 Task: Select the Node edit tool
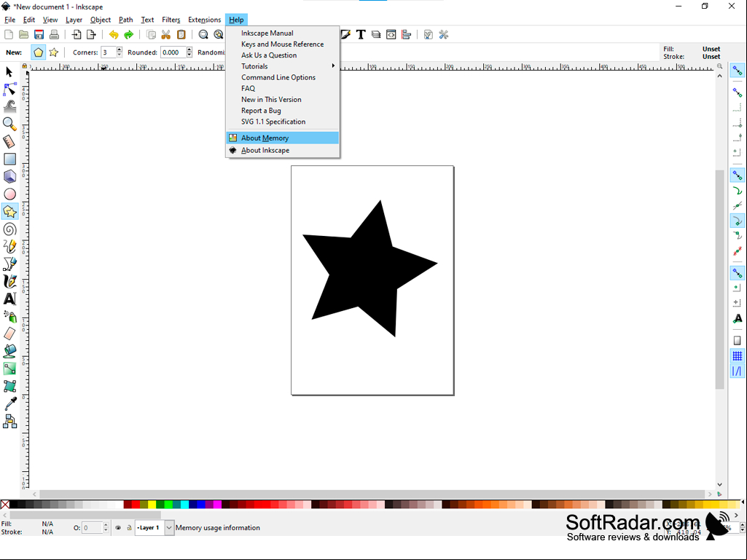(x=9, y=89)
